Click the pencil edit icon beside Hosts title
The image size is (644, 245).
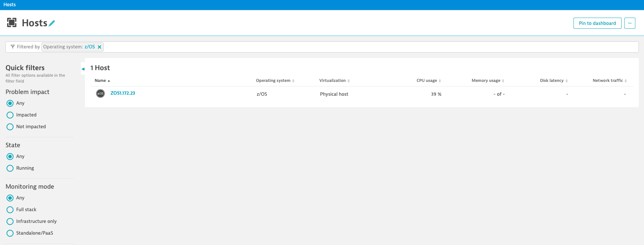52,23
